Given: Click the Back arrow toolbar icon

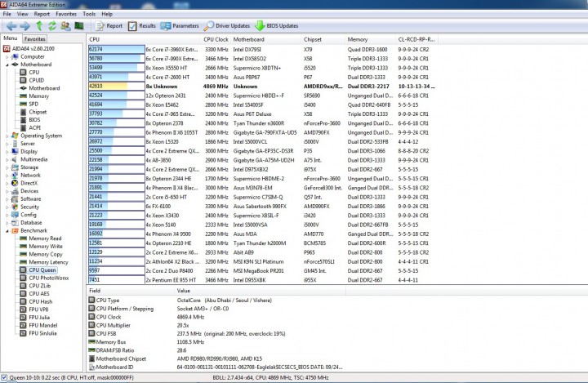Looking at the screenshot, I should coord(11,26).
